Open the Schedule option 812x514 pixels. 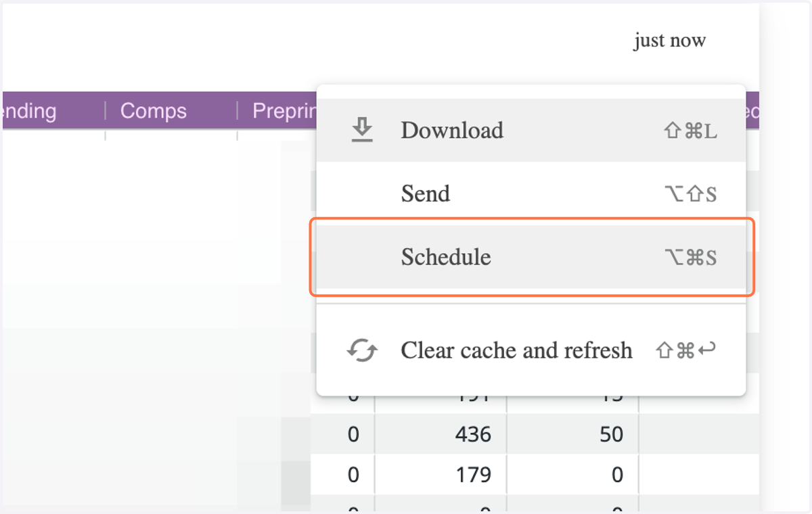coord(531,257)
